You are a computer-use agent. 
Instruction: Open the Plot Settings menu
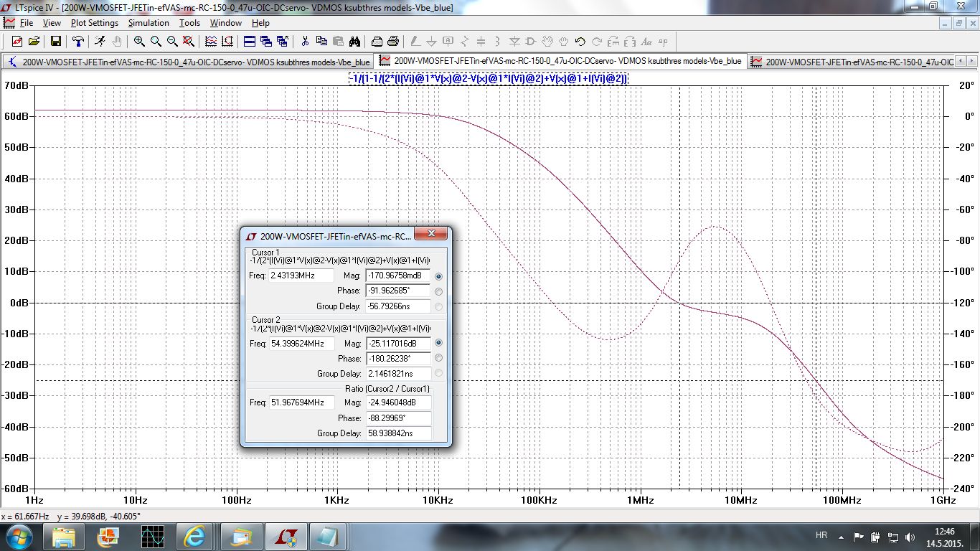tap(95, 23)
